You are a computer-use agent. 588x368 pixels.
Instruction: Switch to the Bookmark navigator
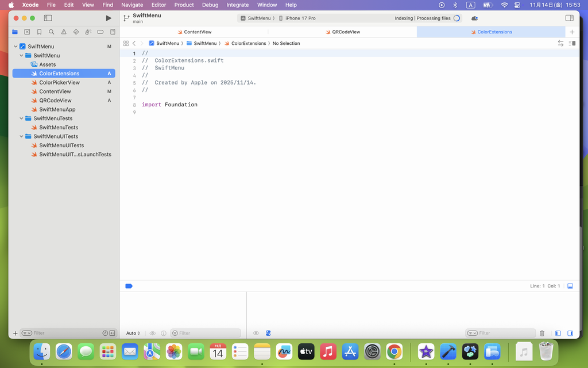(40, 32)
